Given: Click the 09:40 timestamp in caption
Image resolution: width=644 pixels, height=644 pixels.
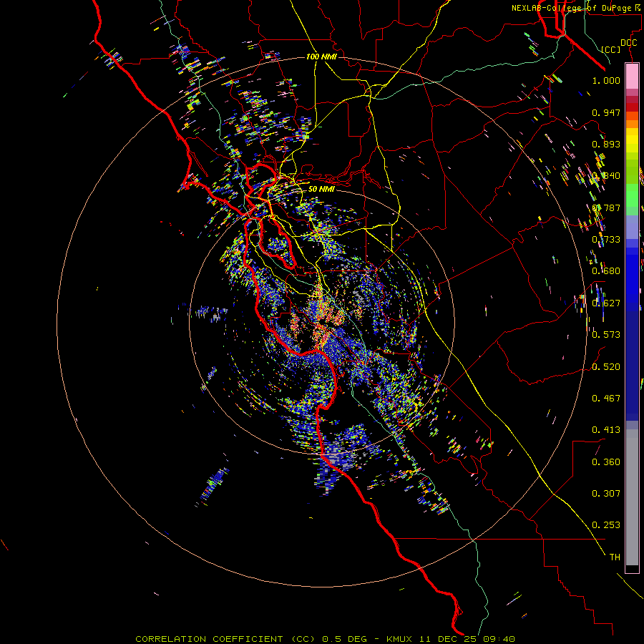Looking at the screenshot, I should (499, 639).
